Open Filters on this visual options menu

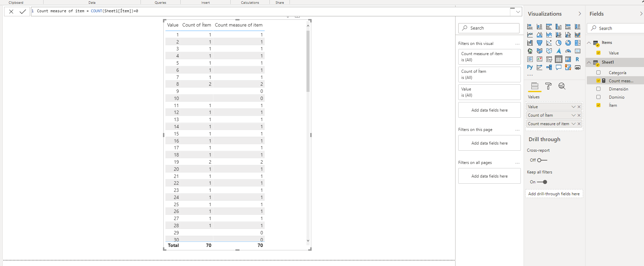pyautogui.click(x=517, y=44)
